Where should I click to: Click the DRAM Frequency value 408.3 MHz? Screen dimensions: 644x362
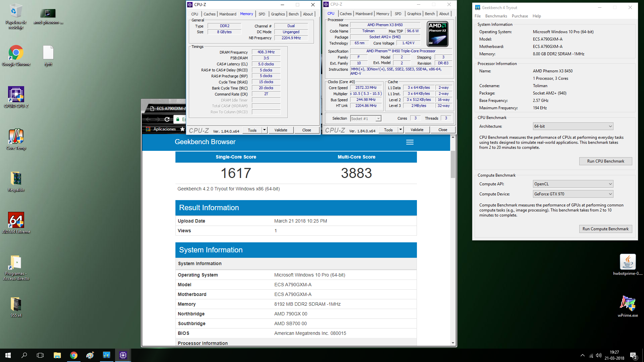(266, 52)
